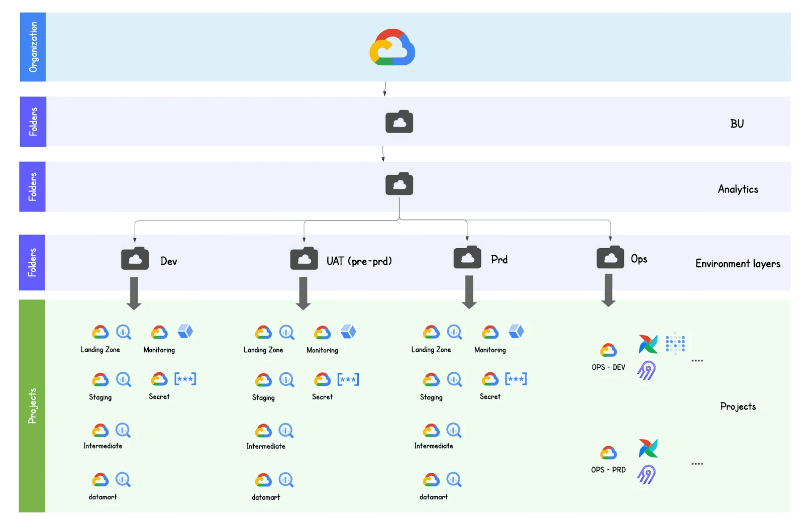Click the BigQuery icon of Prd datamart
The width and height of the screenshot is (804, 532).
[454, 480]
